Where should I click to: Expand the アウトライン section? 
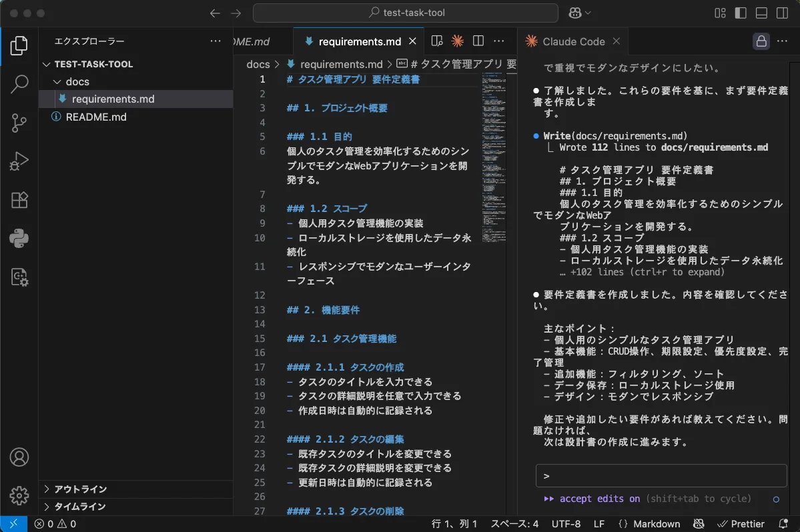(x=80, y=489)
